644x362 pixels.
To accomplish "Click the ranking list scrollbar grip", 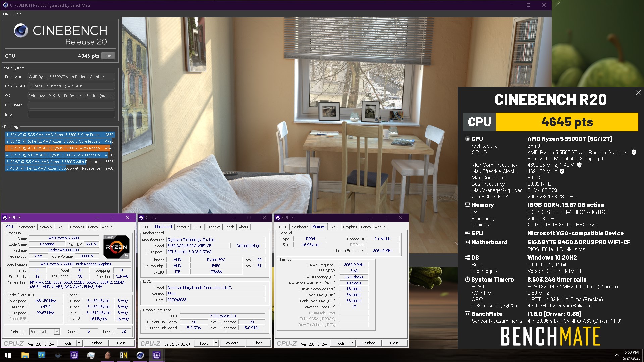I will pos(121,142).
